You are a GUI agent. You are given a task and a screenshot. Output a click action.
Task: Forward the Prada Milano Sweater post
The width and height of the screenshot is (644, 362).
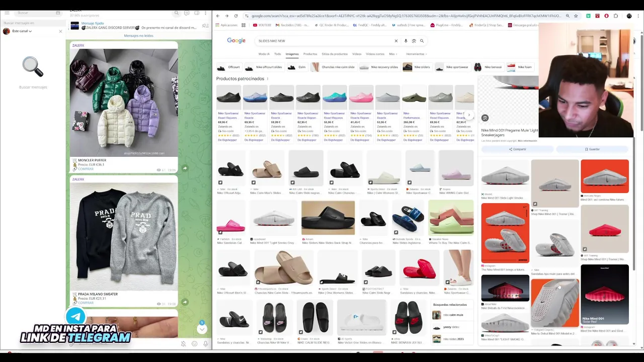click(185, 302)
